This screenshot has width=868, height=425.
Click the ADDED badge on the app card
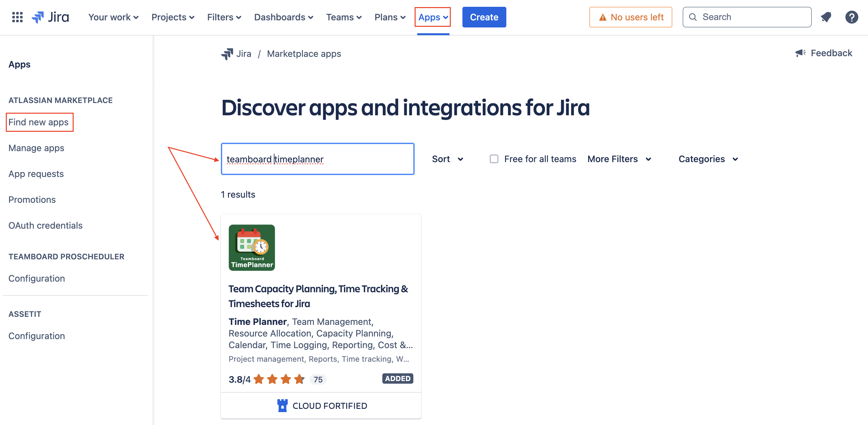pos(398,378)
